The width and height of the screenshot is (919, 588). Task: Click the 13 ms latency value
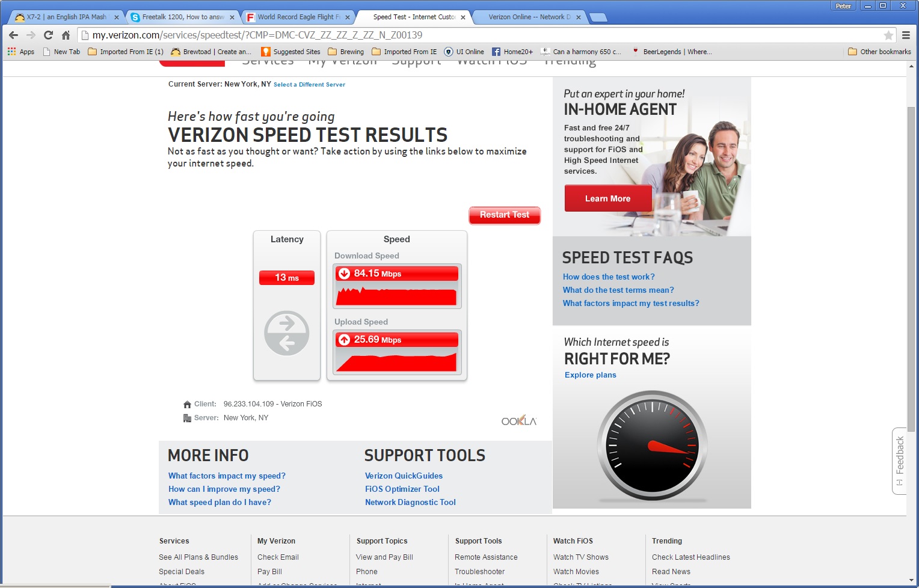pos(287,278)
